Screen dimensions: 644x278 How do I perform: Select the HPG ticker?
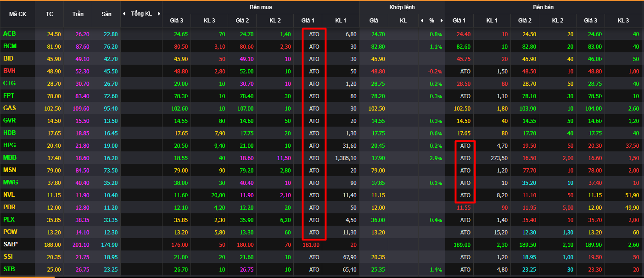[x=9, y=145]
